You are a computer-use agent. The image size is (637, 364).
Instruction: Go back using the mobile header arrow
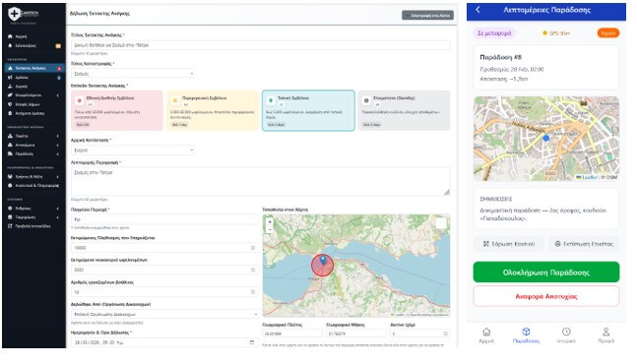pos(478,10)
